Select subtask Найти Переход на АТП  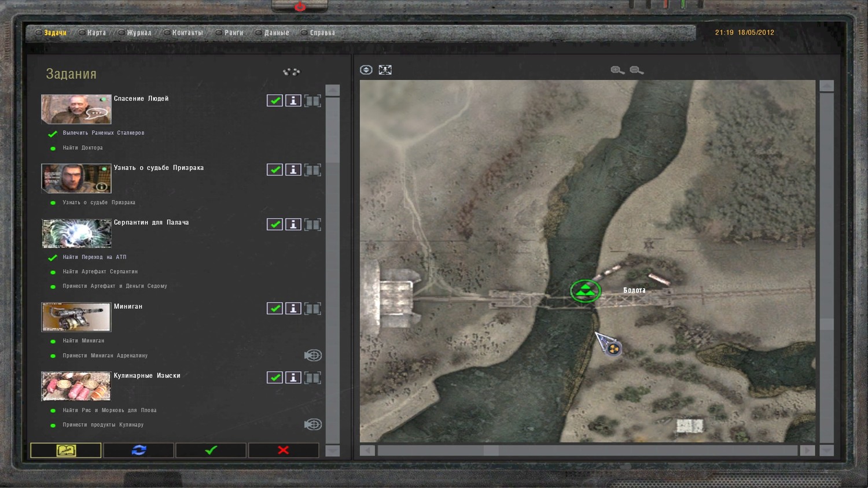[x=94, y=257]
